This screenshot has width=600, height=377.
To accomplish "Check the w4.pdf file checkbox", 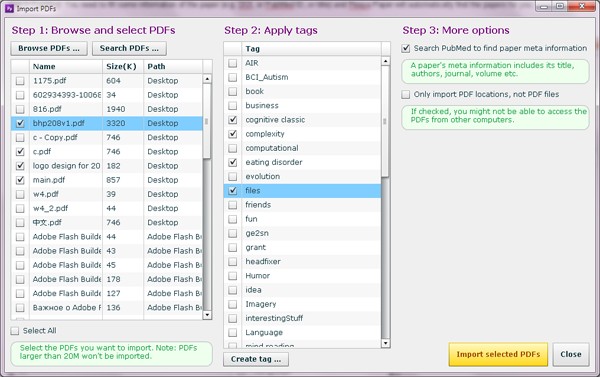I will click(x=20, y=194).
